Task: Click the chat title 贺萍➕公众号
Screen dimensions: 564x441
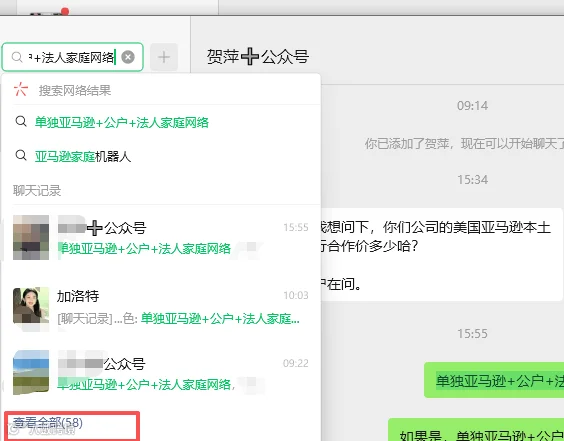Action: 258,56
